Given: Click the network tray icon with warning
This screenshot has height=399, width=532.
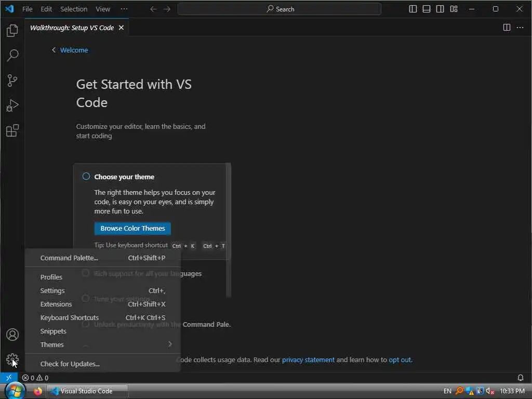Looking at the screenshot, I should [x=470, y=391].
